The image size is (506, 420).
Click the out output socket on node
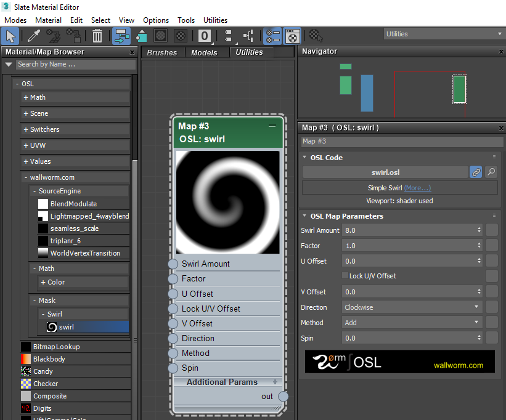click(x=283, y=396)
